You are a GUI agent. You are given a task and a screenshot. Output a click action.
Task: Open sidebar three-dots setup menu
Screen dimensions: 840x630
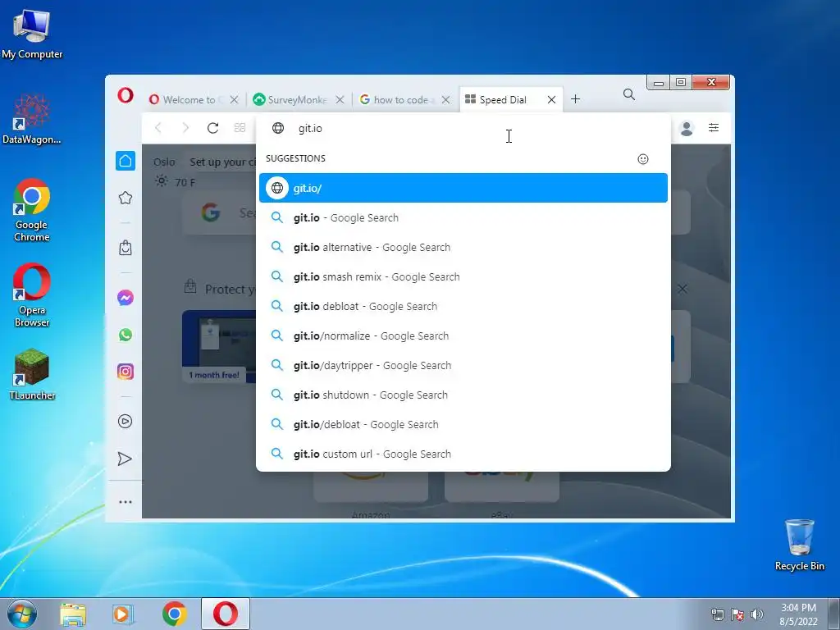[x=126, y=502]
